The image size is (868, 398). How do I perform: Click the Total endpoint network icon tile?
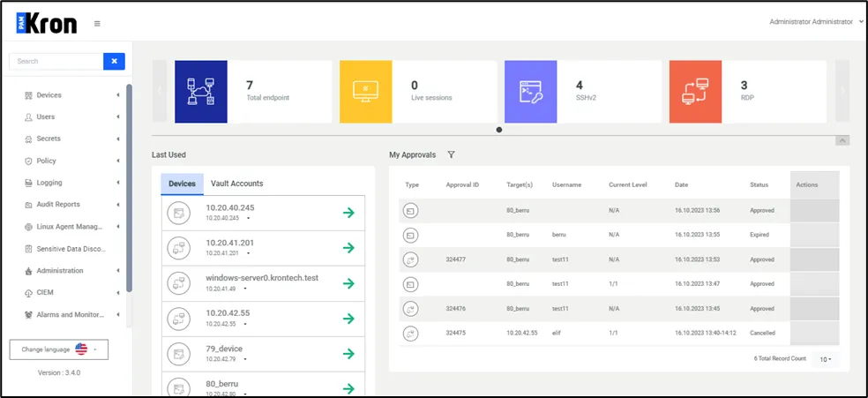click(x=201, y=91)
